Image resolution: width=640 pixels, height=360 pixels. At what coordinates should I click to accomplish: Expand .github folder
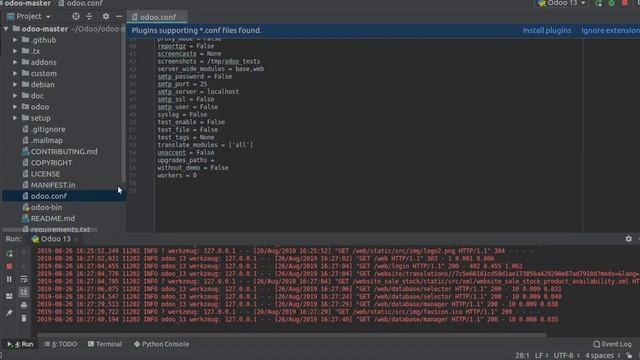click(15, 40)
